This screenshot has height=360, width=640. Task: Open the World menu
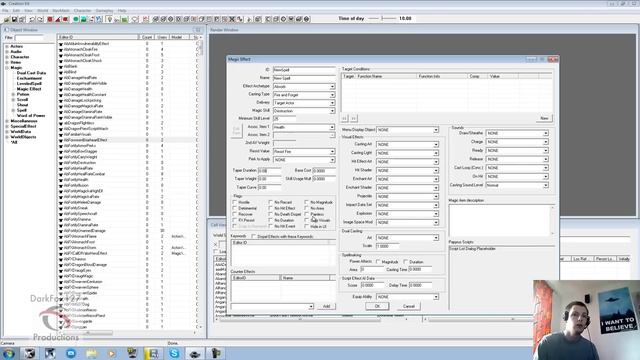coord(42,11)
